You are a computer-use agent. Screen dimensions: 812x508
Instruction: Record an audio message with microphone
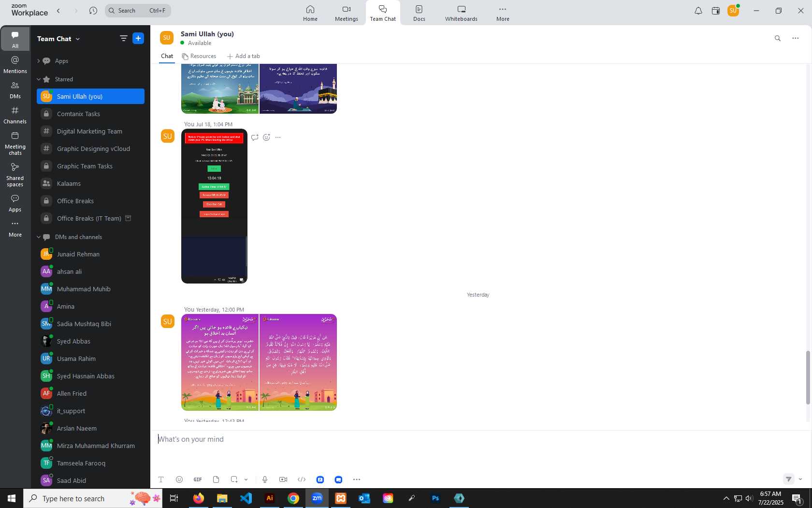pos(265,479)
